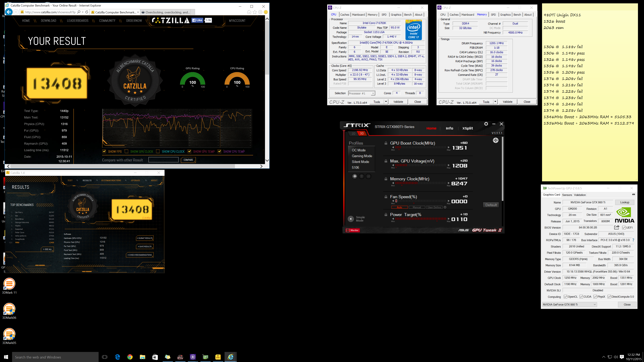Open the IE address bar dropdown arrow
Screen dimensions: 644x362
tap(83, 12)
